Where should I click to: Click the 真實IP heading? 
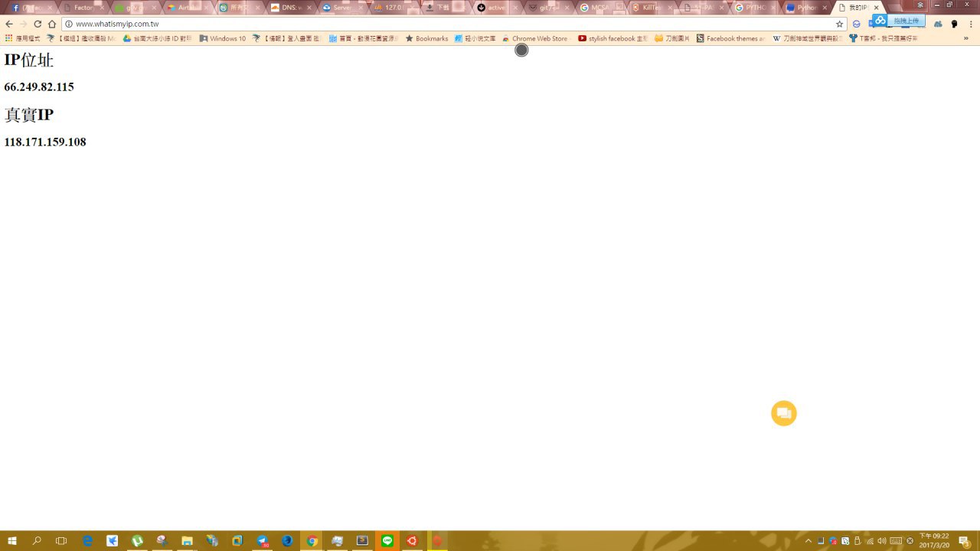click(x=29, y=115)
